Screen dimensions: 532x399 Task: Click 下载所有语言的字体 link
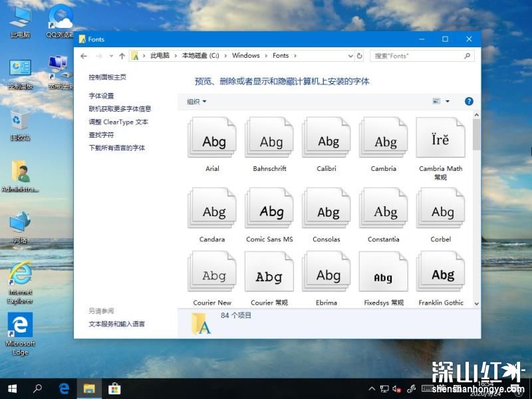pos(117,147)
